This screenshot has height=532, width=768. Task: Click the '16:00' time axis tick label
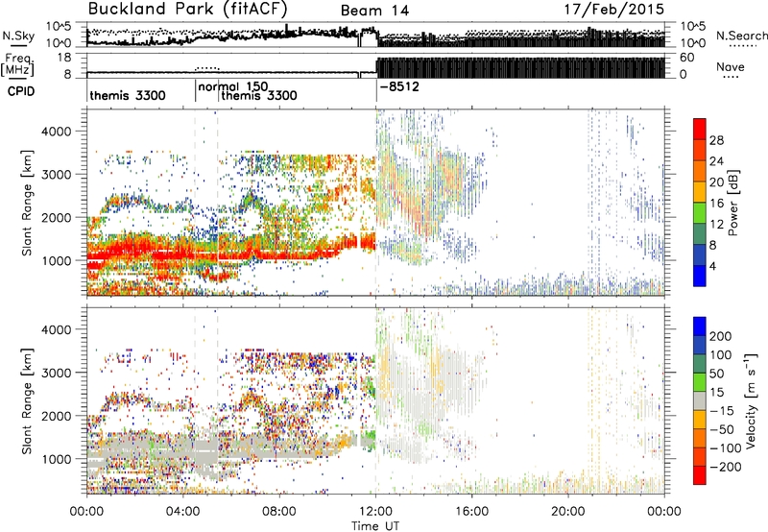coord(471,512)
